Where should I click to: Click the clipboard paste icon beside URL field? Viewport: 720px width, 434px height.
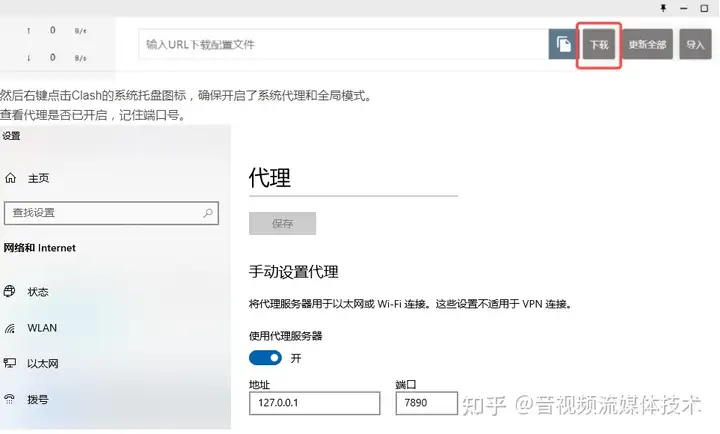pos(564,44)
